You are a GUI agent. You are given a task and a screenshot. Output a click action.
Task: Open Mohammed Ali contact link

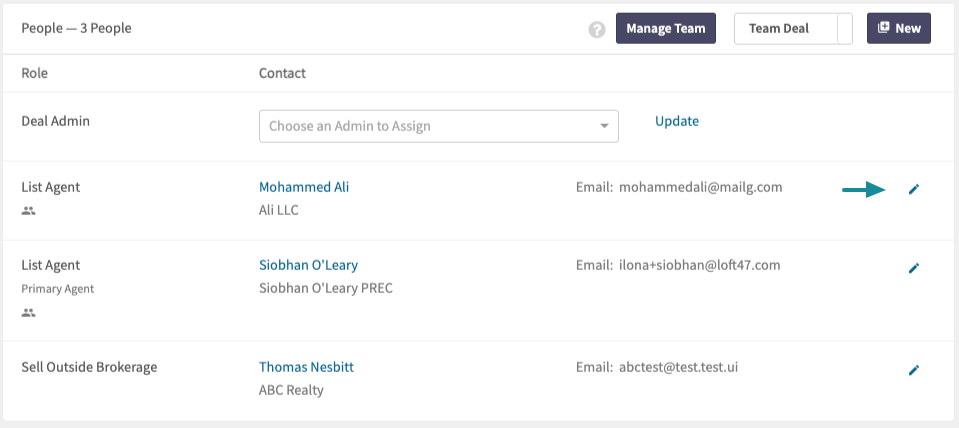tap(304, 187)
